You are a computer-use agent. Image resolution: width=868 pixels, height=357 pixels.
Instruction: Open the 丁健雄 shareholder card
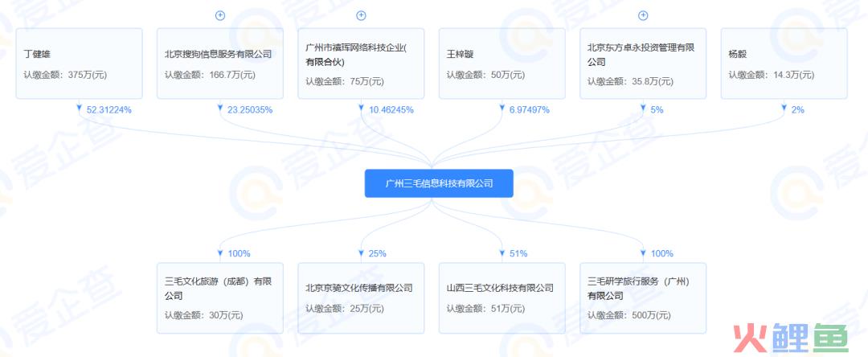[x=79, y=64]
